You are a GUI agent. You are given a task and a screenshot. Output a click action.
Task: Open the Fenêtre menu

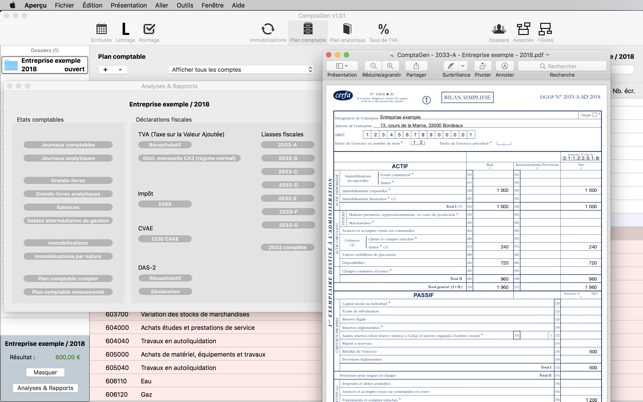coord(212,5)
